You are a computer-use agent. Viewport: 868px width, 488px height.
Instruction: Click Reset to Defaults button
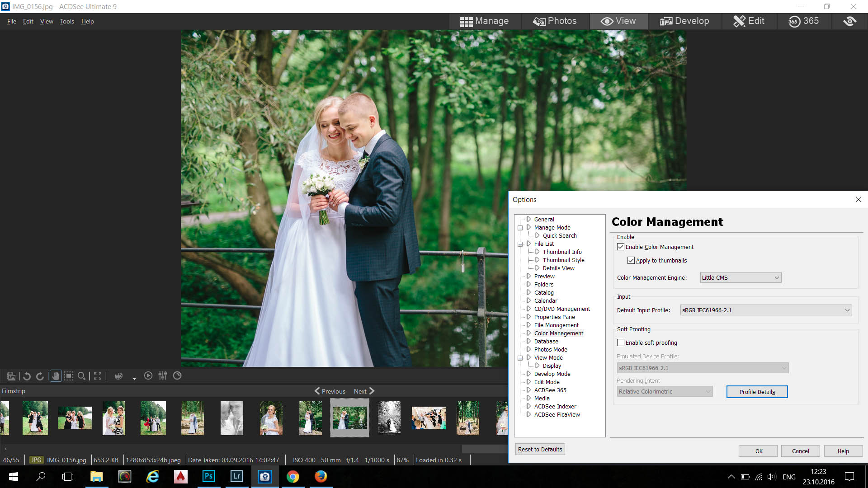(540, 449)
